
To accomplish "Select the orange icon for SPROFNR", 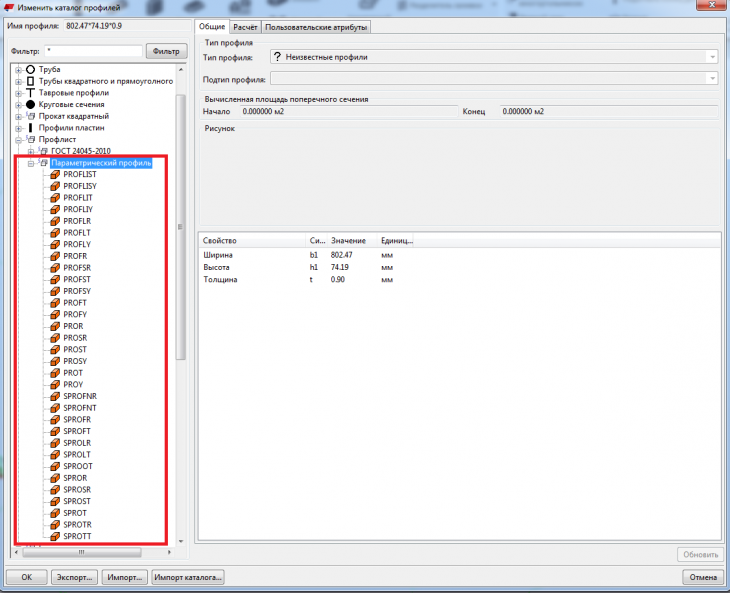I will tap(55, 396).
